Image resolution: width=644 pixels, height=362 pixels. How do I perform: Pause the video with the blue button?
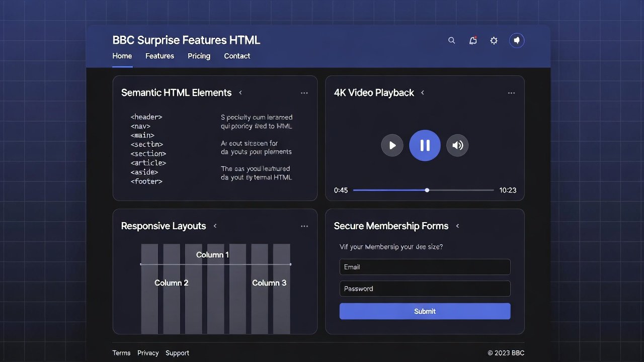(x=425, y=146)
